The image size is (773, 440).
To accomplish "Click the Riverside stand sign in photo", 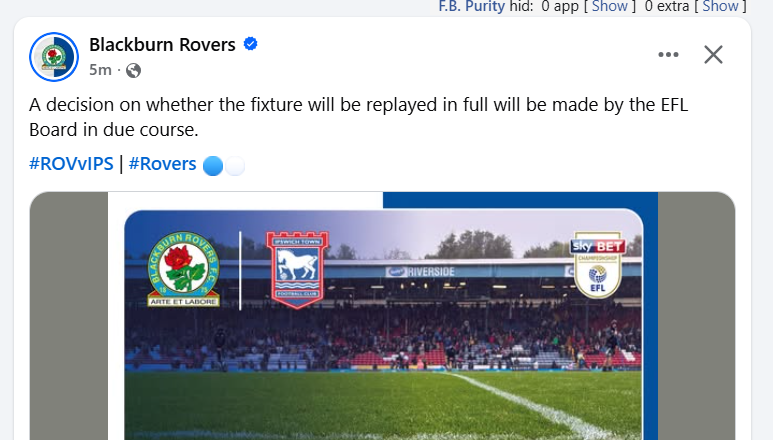I will [421, 271].
